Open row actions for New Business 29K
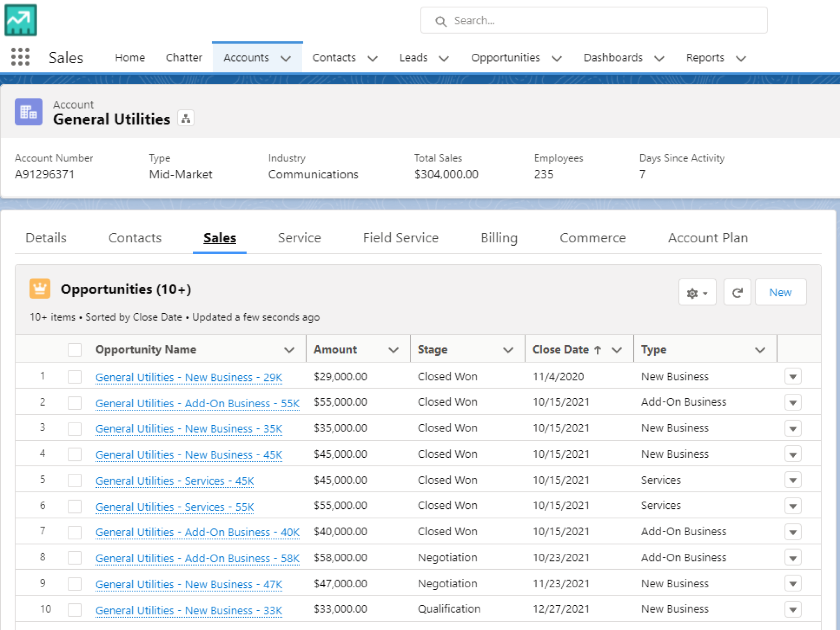 [x=792, y=377]
